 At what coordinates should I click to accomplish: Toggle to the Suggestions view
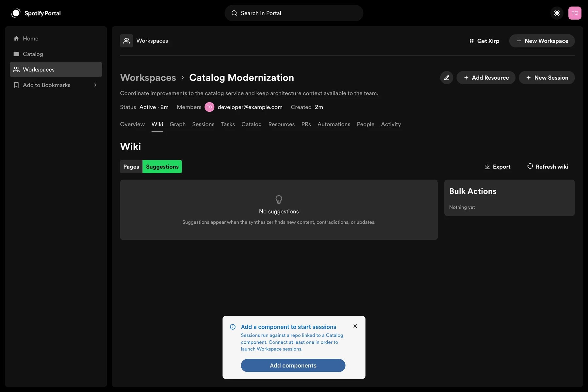(x=162, y=167)
